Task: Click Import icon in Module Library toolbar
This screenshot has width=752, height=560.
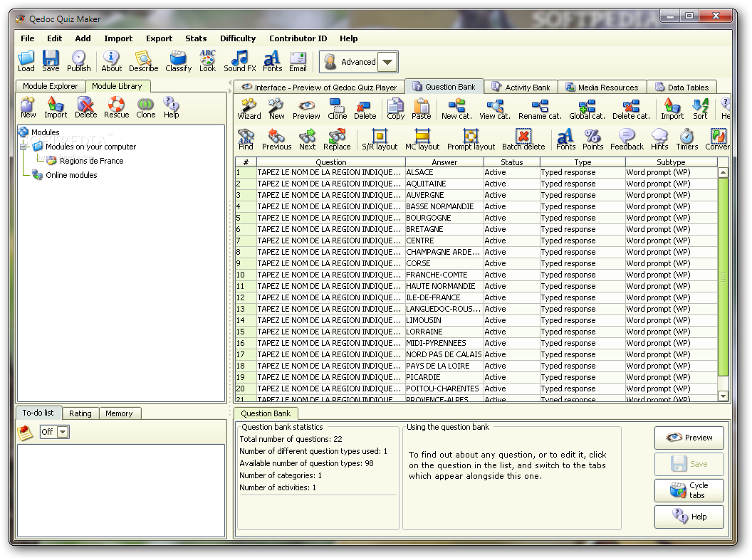Action: [x=56, y=107]
